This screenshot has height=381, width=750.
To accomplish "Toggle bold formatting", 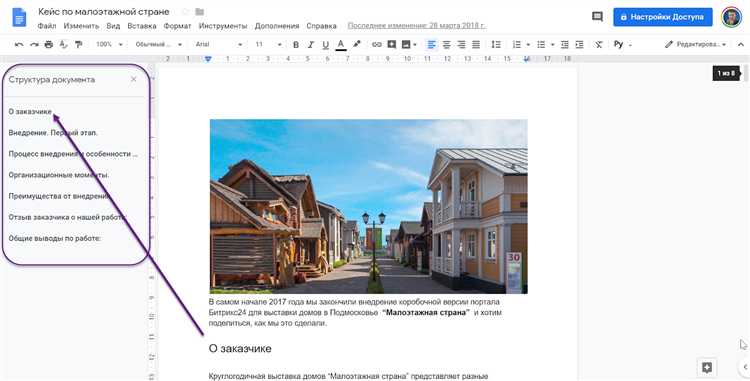I will point(296,44).
